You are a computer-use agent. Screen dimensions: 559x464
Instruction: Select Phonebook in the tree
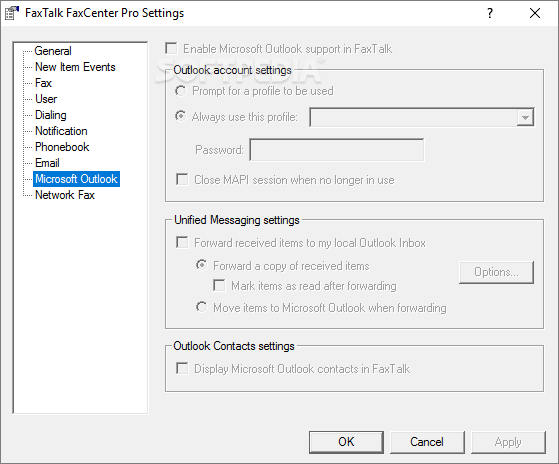click(62, 147)
